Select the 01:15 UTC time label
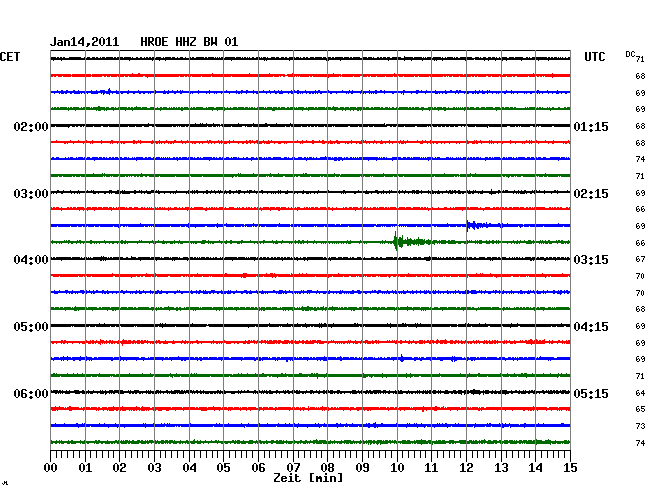This screenshot has height=494, width=650. (591, 126)
